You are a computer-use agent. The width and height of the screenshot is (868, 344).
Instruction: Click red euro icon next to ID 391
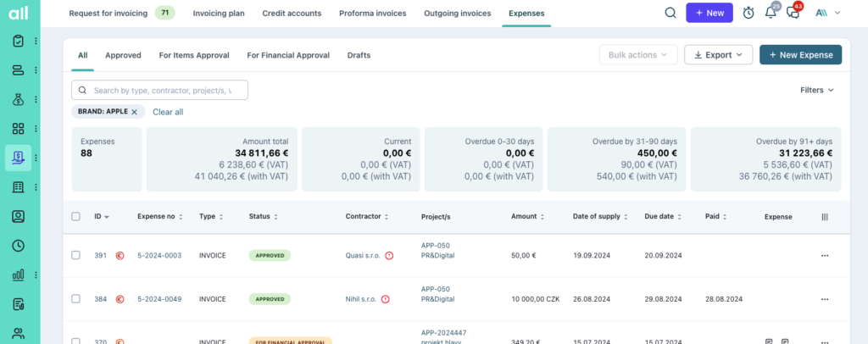[x=120, y=256]
